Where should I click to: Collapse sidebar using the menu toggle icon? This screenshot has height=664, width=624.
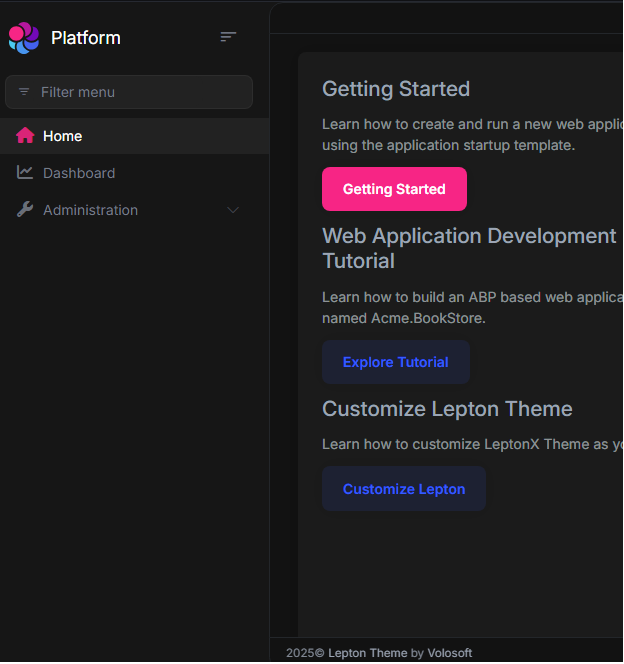coord(228,37)
